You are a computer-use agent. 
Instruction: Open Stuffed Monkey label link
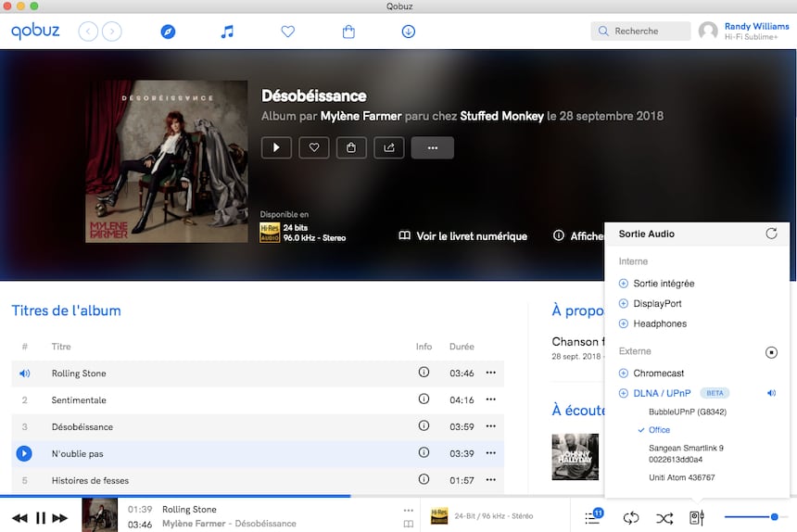click(501, 117)
